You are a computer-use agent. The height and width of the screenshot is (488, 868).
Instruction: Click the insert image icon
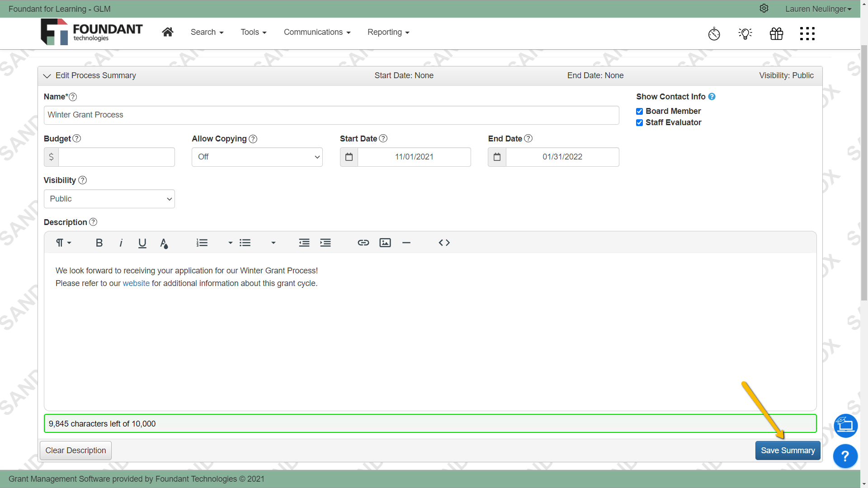coord(385,243)
